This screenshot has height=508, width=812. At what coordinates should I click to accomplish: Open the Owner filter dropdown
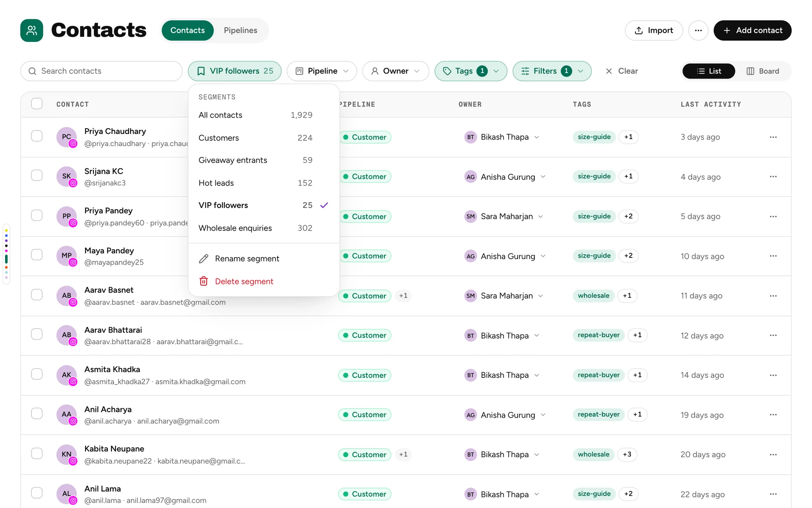(395, 71)
